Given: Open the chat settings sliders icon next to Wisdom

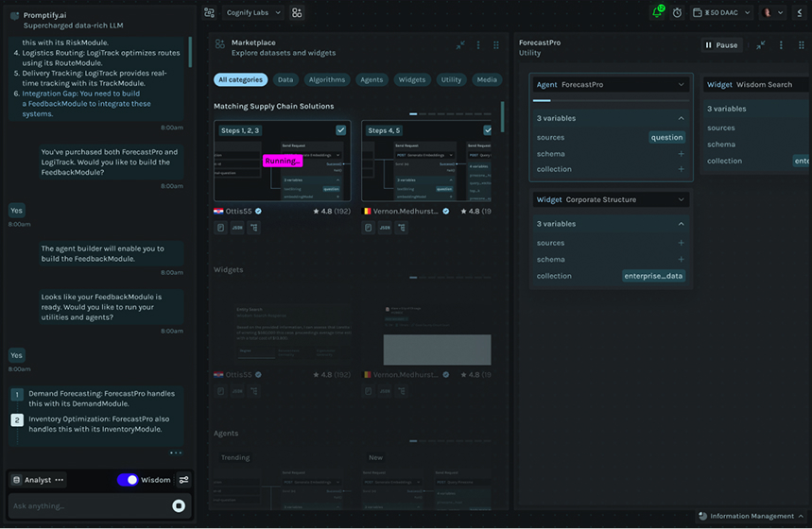Looking at the screenshot, I should pos(183,480).
